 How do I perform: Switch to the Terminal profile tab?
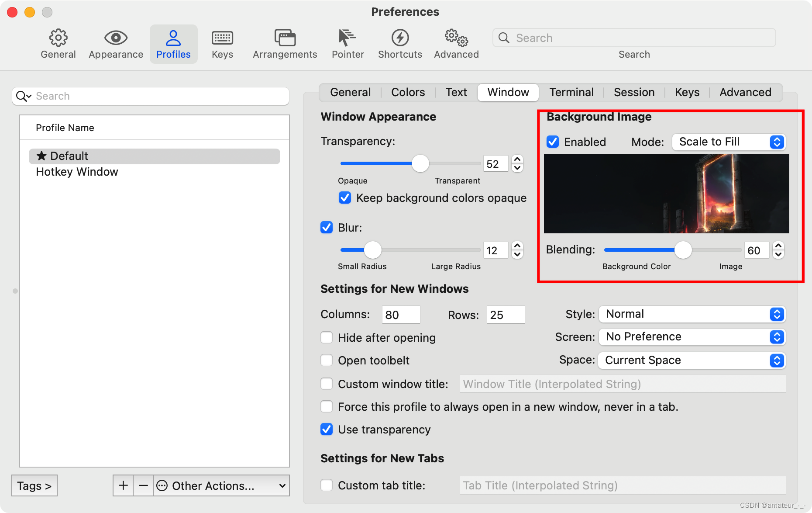pyautogui.click(x=571, y=92)
